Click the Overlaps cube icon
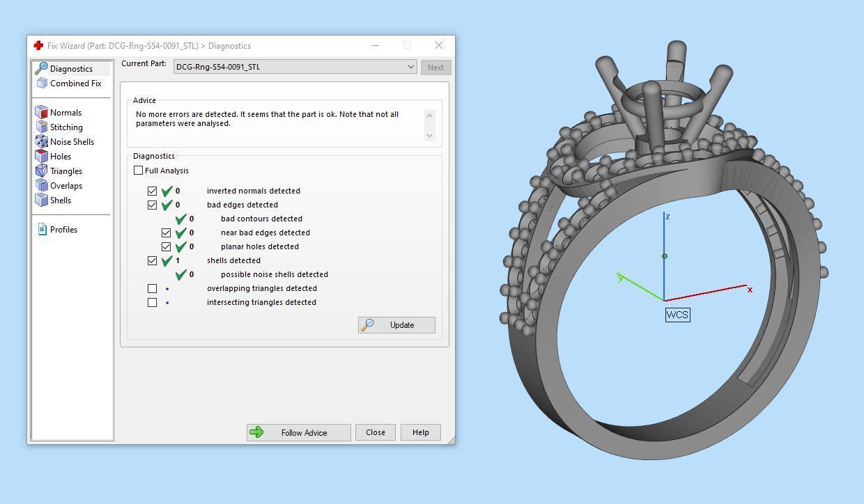The image size is (864, 504). (x=42, y=185)
